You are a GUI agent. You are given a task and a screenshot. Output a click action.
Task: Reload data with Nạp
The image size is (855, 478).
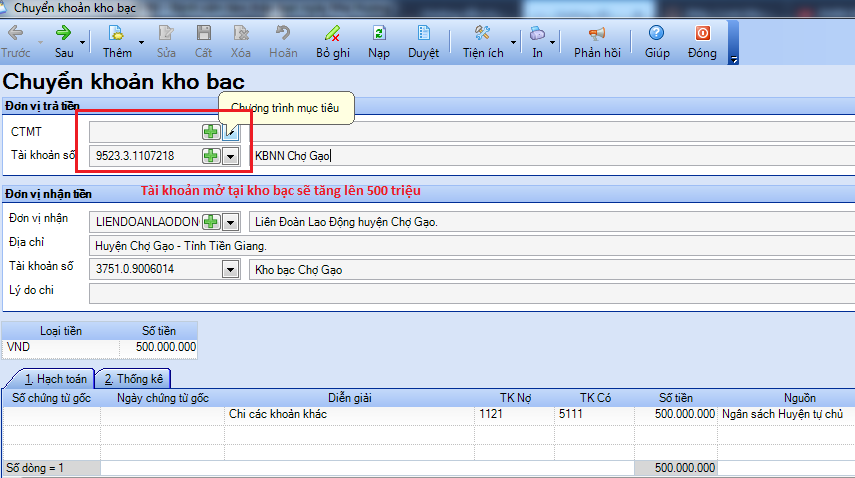point(378,41)
